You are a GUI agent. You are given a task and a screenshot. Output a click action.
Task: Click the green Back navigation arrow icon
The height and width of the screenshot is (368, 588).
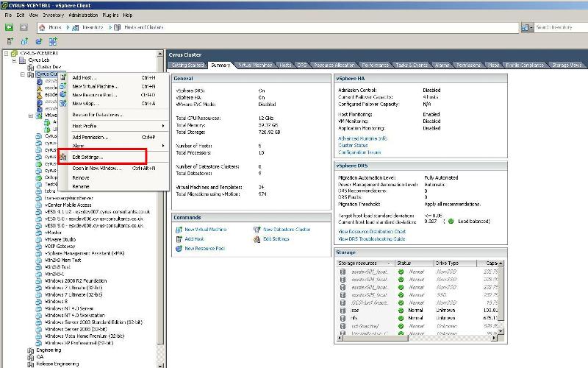tap(9, 27)
